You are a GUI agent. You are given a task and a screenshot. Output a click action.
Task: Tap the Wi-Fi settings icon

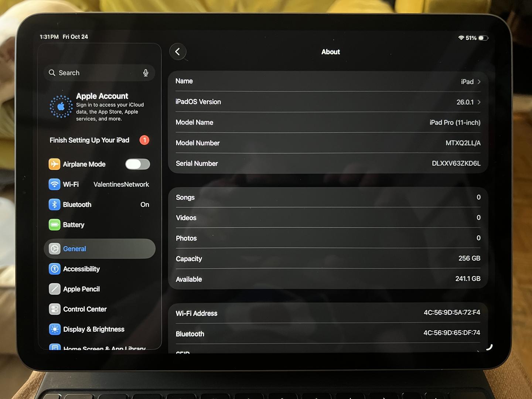coord(55,184)
